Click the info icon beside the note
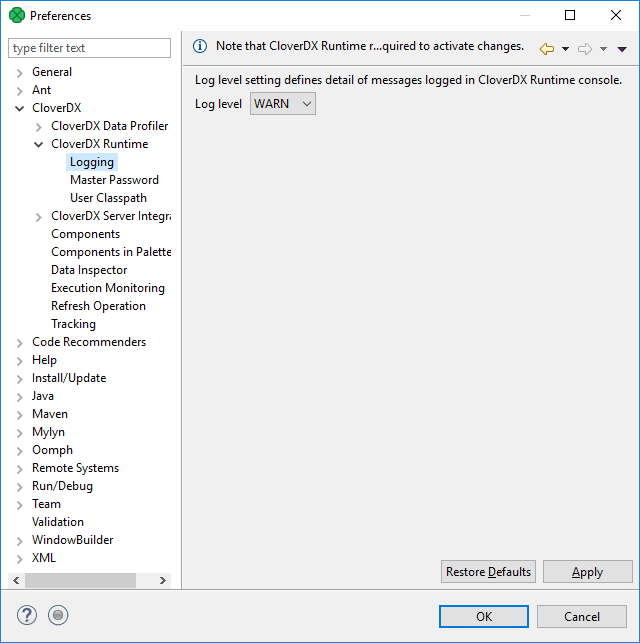Screen dimensions: 640x643 tap(200, 46)
